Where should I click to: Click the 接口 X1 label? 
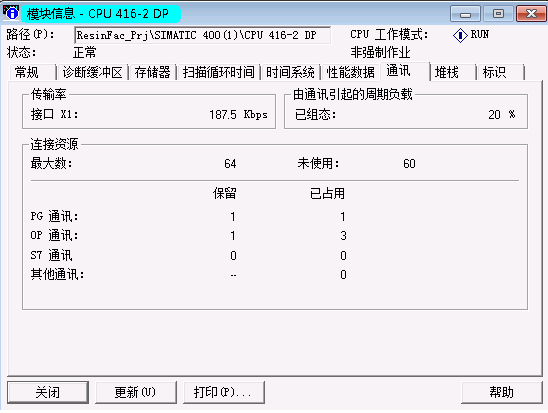click(x=55, y=114)
